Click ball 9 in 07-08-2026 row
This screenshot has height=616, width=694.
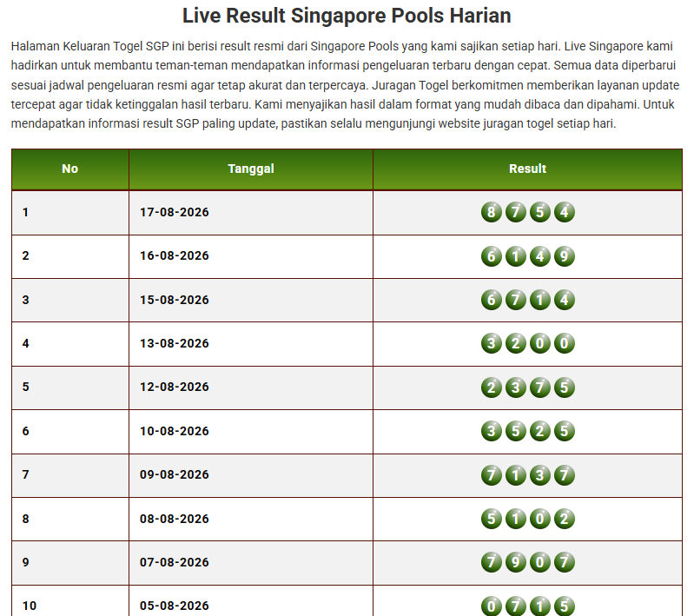(x=516, y=562)
